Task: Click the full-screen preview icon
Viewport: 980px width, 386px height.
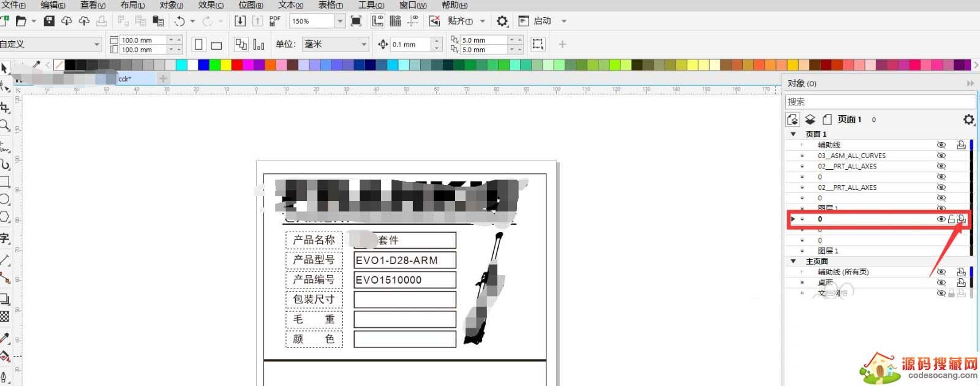Action: tap(356, 21)
